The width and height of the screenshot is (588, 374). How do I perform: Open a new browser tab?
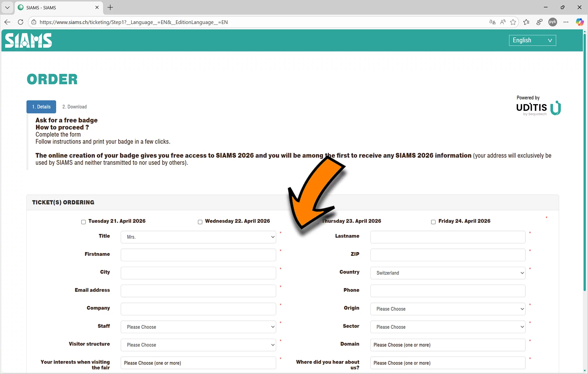coord(110,7)
